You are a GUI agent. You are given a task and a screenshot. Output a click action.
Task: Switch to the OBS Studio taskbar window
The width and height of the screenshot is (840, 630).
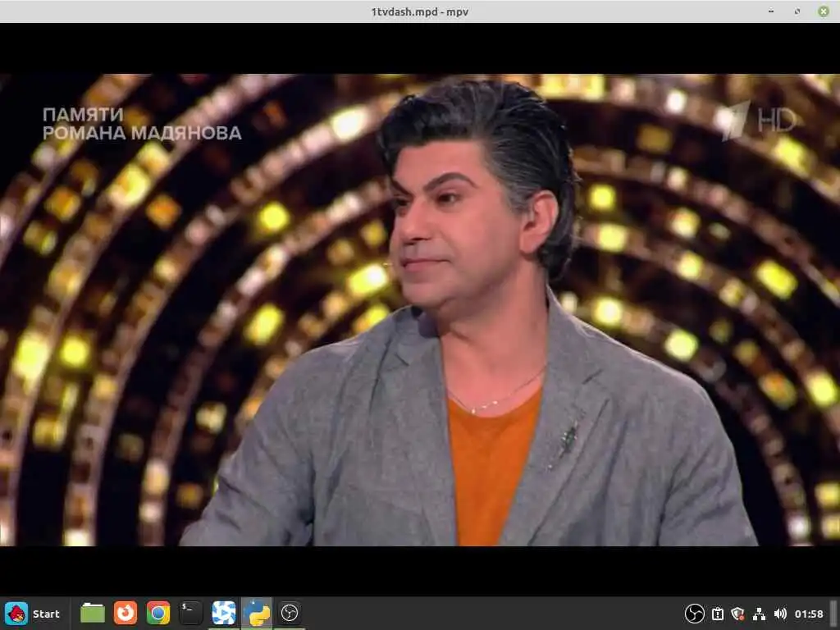coord(290,614)
